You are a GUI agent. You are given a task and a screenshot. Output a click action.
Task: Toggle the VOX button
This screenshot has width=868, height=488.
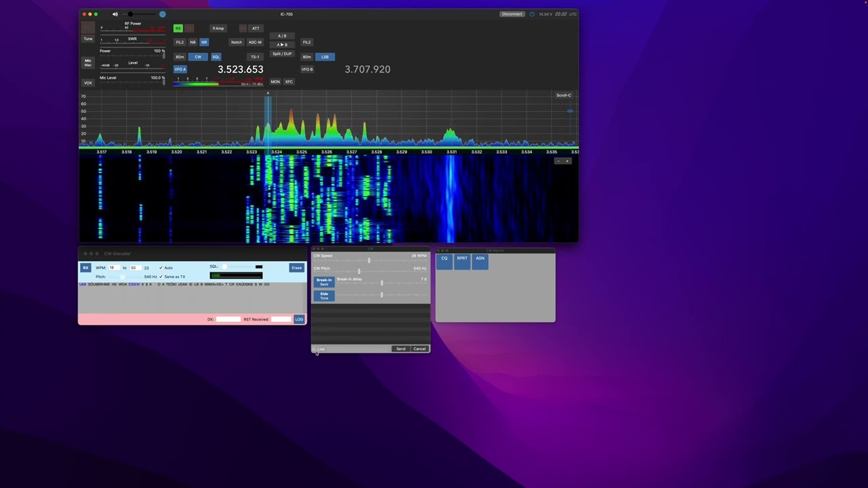[x=87, y=83]
